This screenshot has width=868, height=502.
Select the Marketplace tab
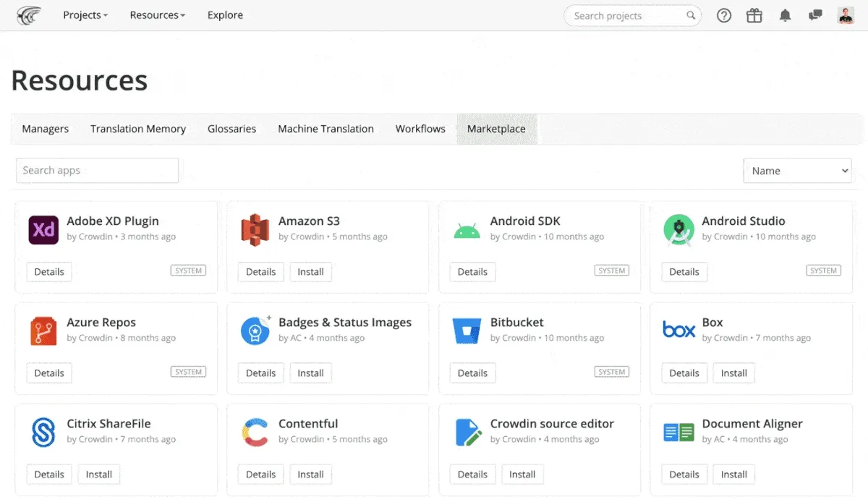coord(496,129)
